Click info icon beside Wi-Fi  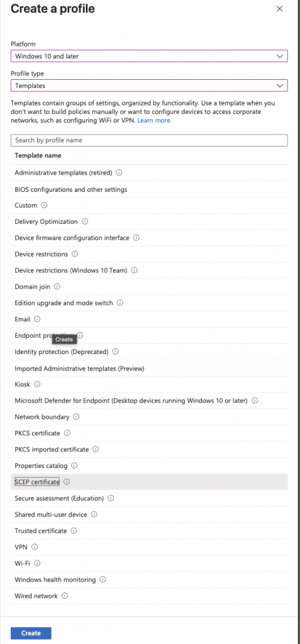pos(37,563)
